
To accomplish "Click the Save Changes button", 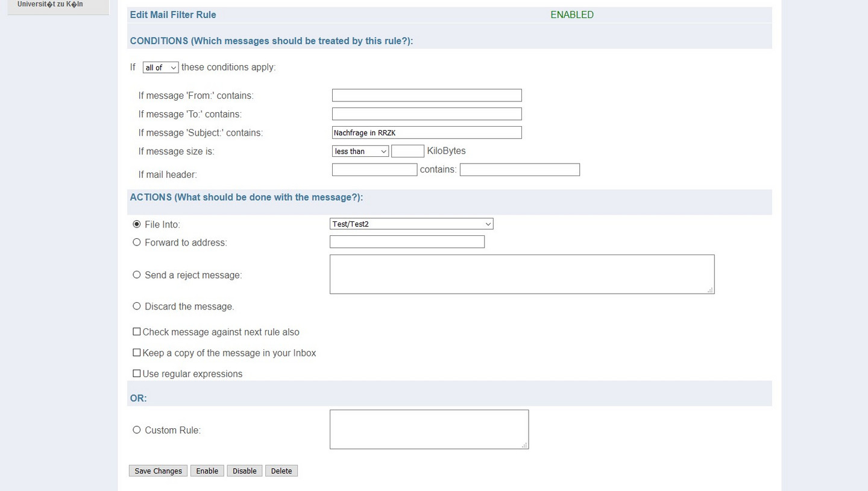I will pos(158,471).
